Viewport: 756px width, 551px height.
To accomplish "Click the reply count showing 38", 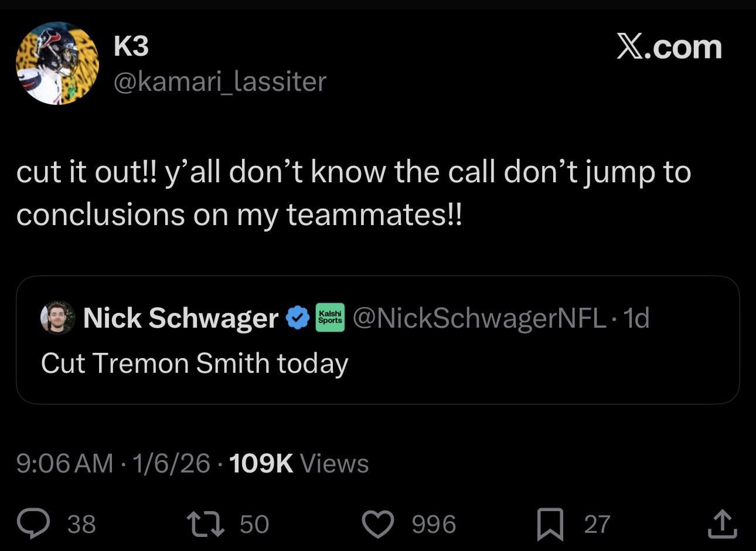I will 81,523.
